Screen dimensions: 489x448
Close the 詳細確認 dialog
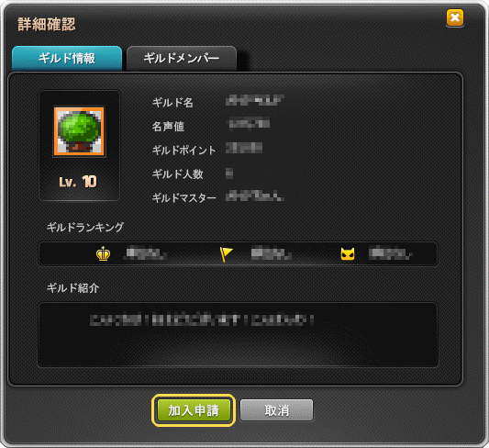click(x=455, y=17)
